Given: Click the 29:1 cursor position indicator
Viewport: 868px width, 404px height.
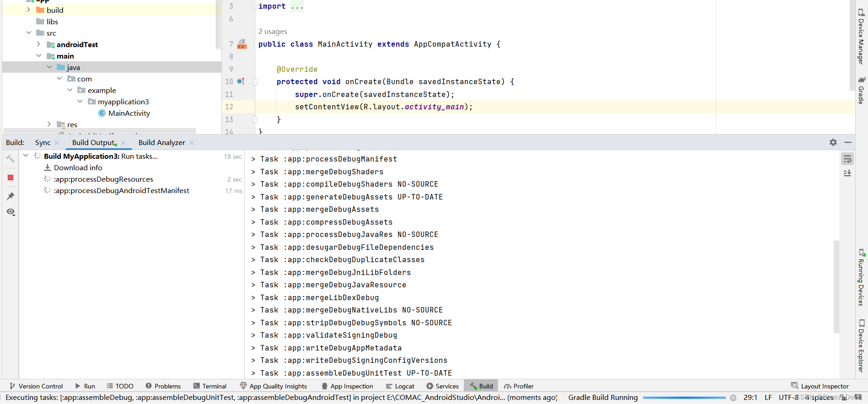Looking at the screenshot, I should (x=750, y=398).
